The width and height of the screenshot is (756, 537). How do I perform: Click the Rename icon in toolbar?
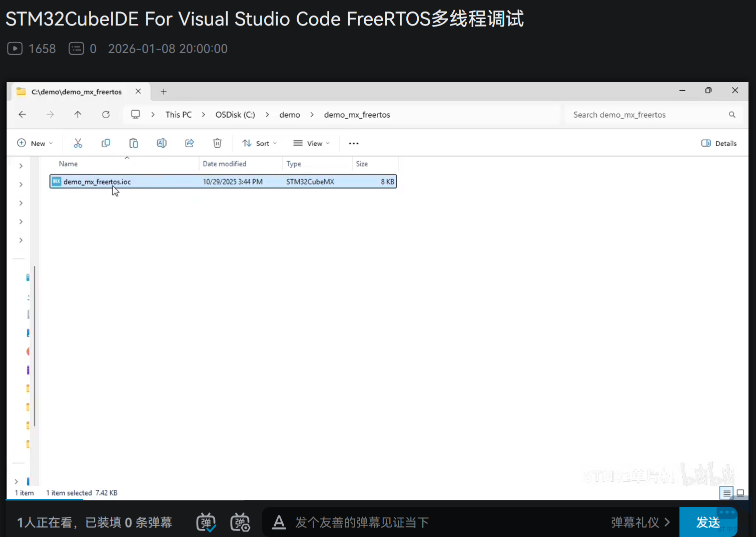pos(162,143)
